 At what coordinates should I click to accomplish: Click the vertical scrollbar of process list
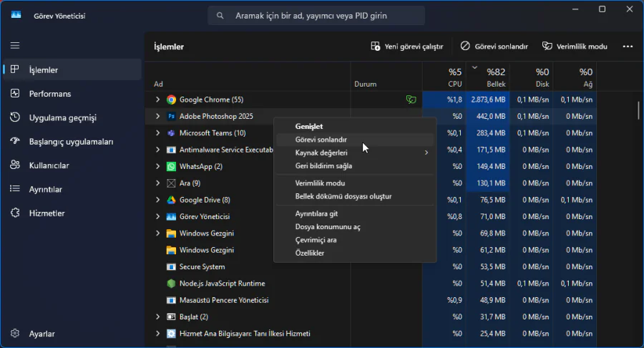click(x=639, y=110)
